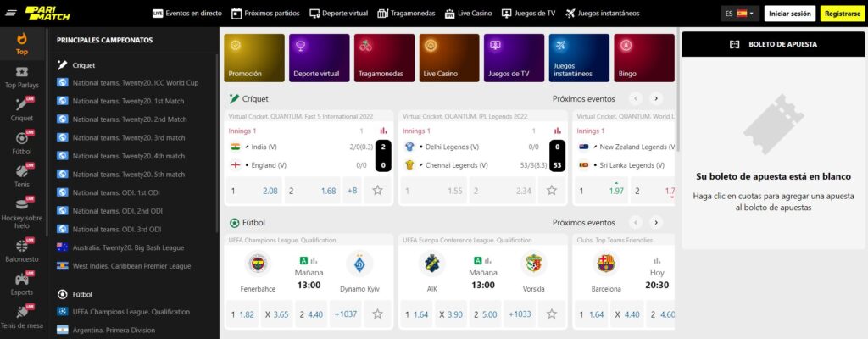Screen dimensions: 868x339
Task: Bet on Dynamo Kyiv win at 4.40
Action: [311, 314]
